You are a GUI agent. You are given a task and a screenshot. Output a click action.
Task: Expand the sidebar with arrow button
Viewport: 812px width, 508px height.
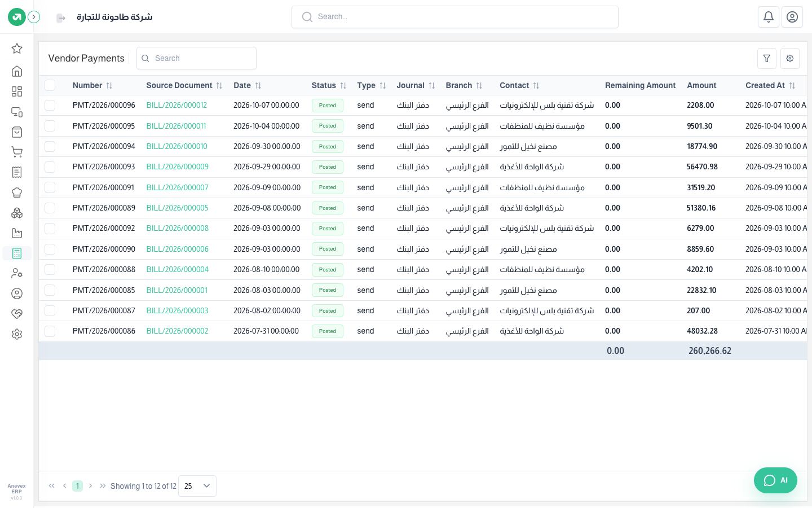click(34, 17)
